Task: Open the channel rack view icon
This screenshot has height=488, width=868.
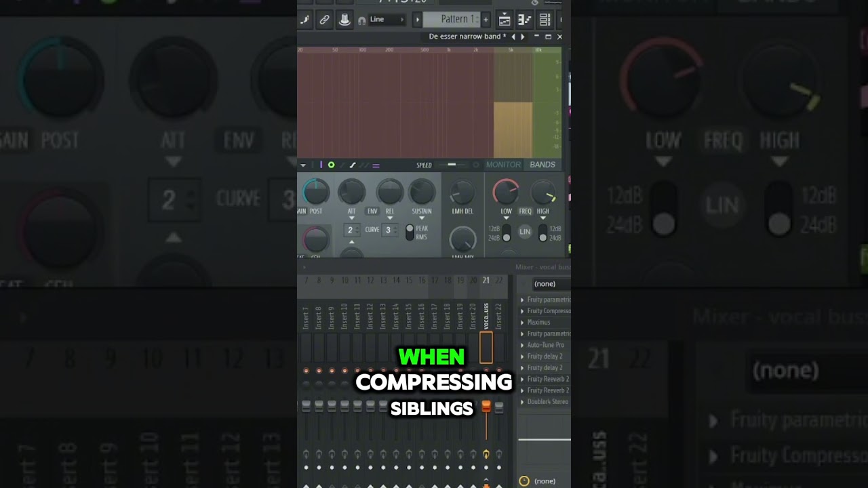Action: pos(545,20)
